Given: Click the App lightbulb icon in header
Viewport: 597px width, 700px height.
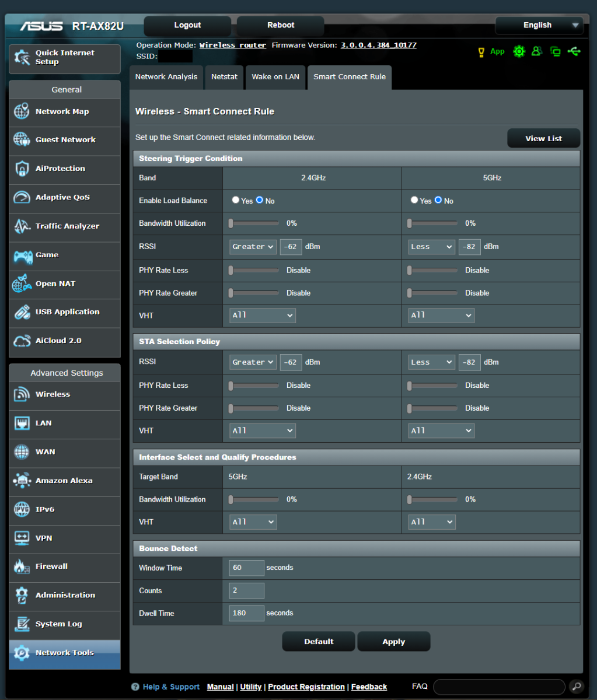Looking at the screenshot, I should (481, 52).
